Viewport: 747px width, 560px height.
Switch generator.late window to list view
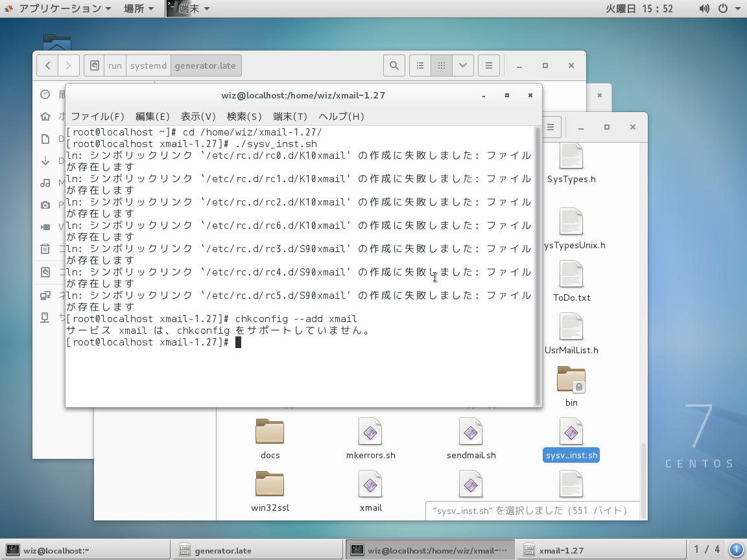[x=420, y=65]
